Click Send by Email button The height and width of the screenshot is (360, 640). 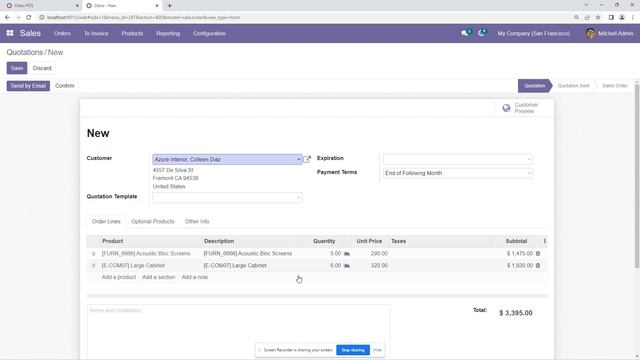tap(28, 86)
